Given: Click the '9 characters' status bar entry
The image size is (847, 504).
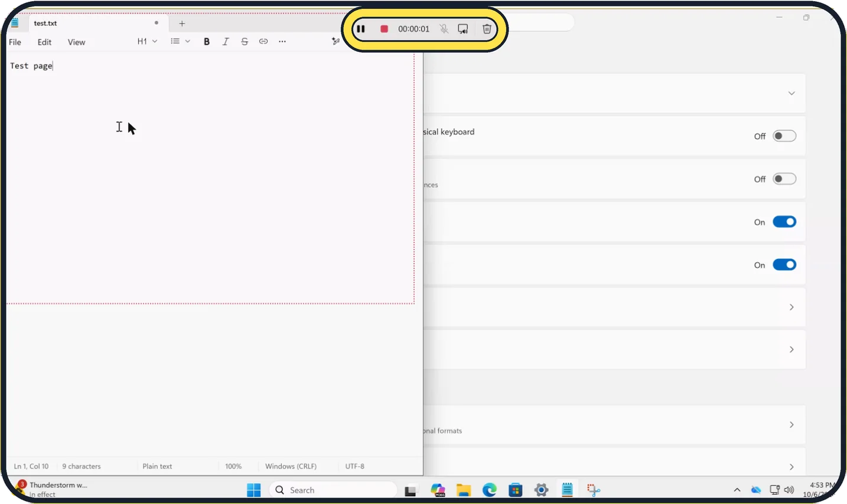Looking at the screenshot, I should coord(82,466).
